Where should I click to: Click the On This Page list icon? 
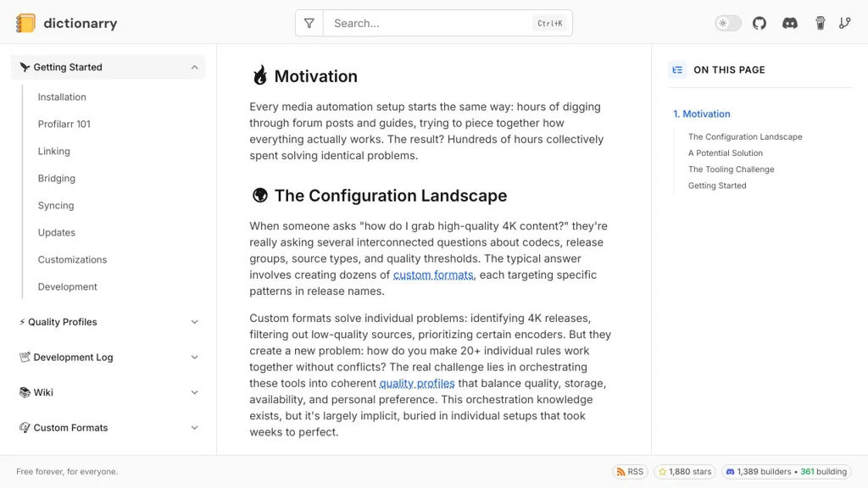point(677,69)
